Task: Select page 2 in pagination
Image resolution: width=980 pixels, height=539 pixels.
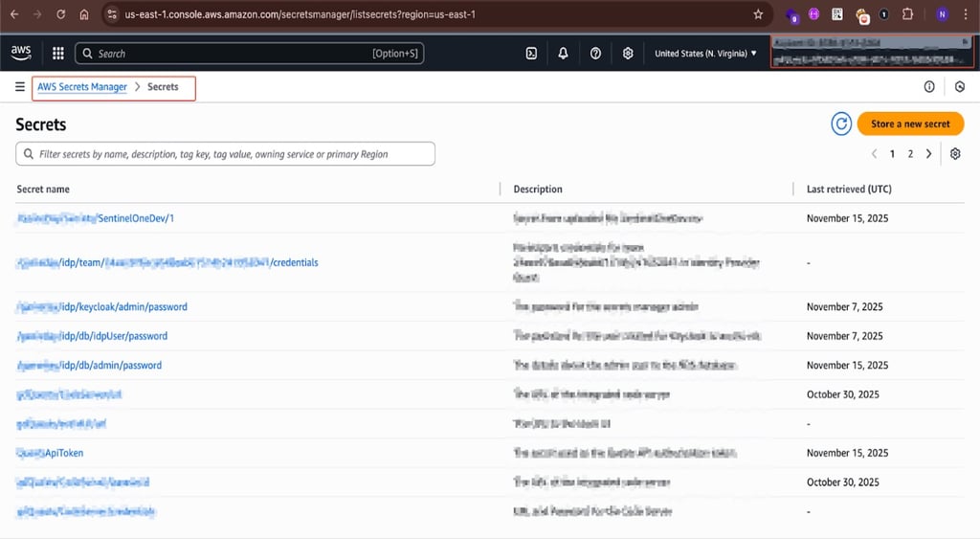Action: (x=910, y=154)
